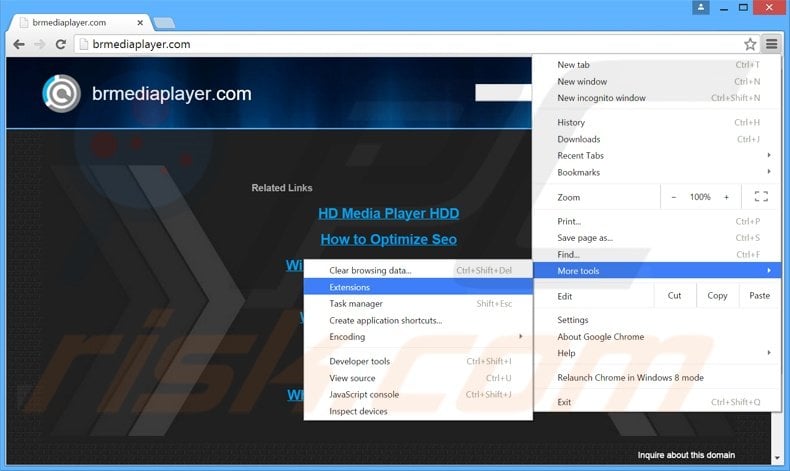Open the Chrome hamburger menu

(x=771, y=44)
